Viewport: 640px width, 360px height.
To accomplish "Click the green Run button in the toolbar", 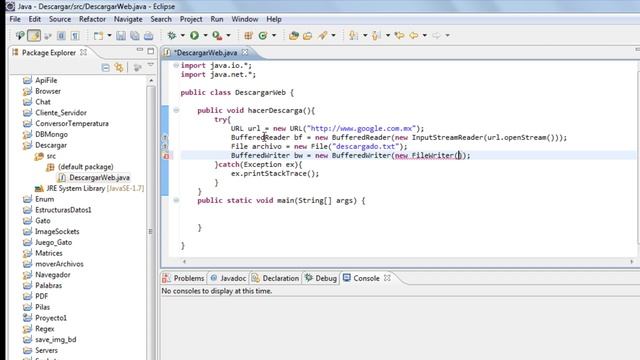I will [x=195, y=36].
